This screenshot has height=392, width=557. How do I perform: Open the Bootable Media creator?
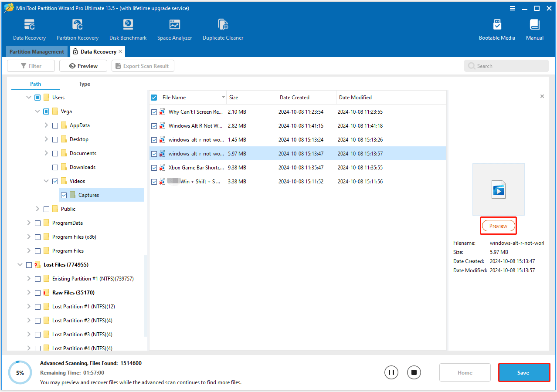coord(496,29)
